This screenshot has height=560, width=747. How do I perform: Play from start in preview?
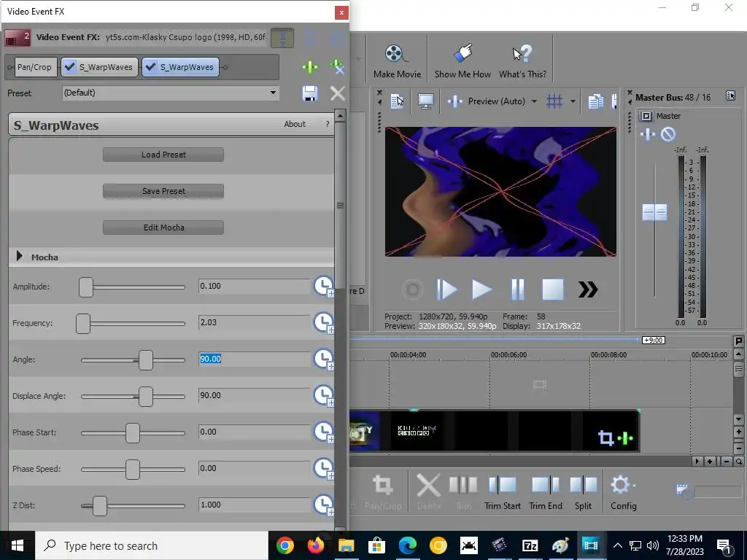446,289
